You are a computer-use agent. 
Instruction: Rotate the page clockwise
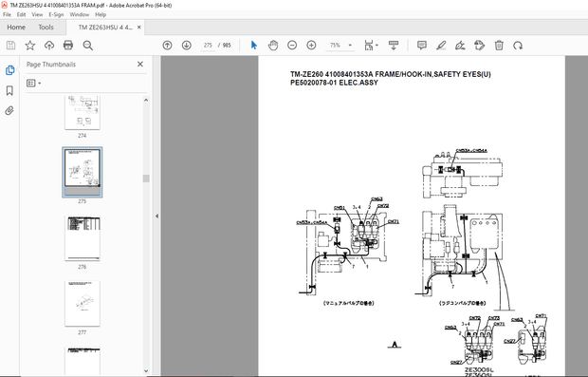pos(518,46)
